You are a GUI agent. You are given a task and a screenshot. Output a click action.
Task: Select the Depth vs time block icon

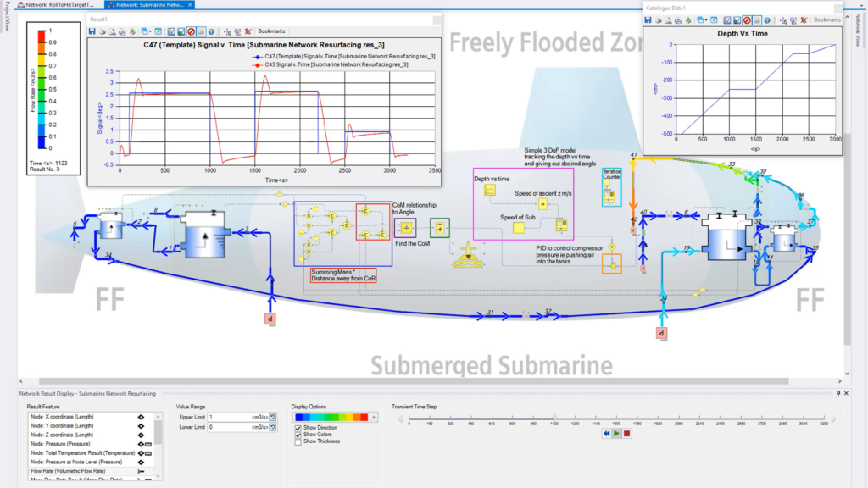490,191
